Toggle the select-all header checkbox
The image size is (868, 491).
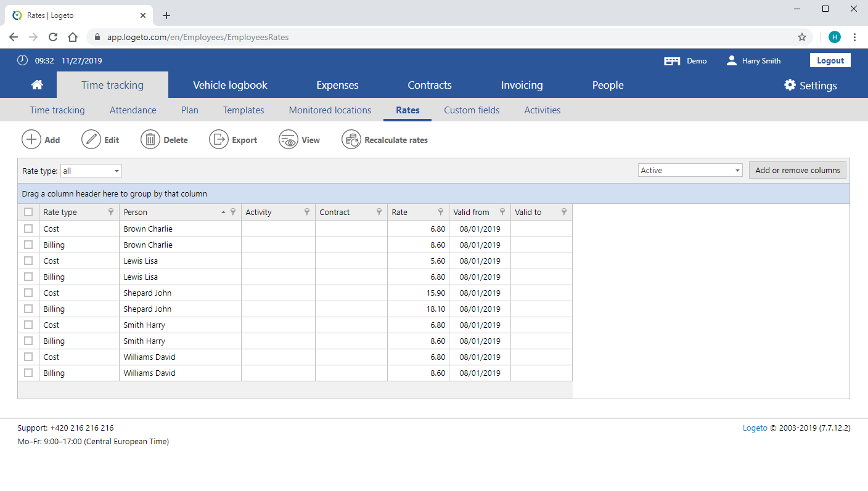point(28,212)
